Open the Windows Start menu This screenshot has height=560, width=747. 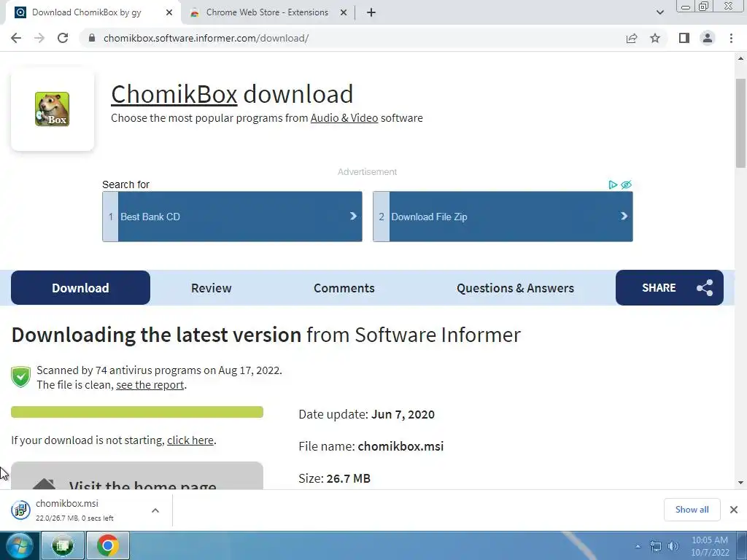point(19,545)
